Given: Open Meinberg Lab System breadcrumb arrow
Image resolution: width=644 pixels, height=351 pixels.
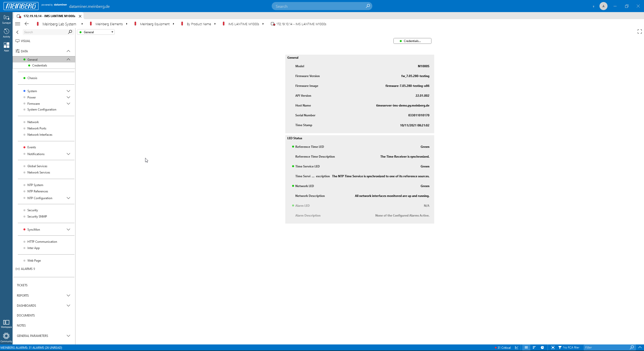Looking at the screenshot, I should [82, 24].
